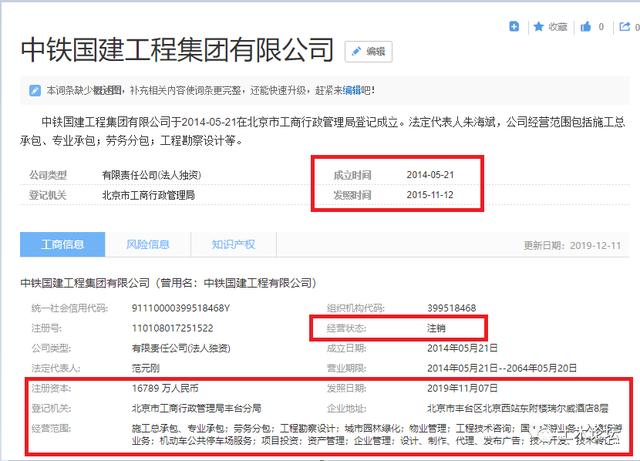
Task: Click the blue add-to-list plus icon
Action: tap(514, 27)
